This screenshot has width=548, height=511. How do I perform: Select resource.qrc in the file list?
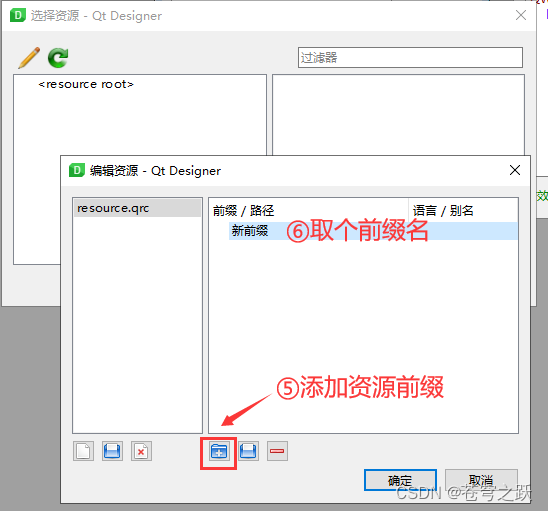(137, 208)
